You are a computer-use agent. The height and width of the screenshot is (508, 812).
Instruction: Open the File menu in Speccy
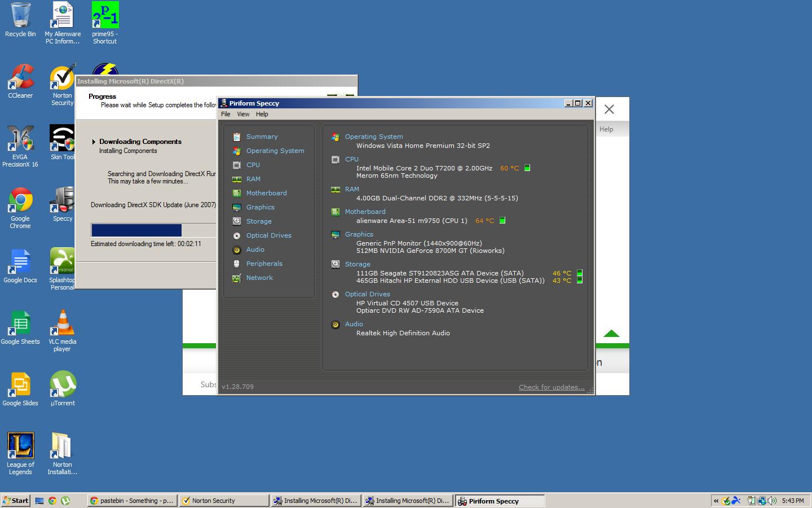click(x=226, y=114)
